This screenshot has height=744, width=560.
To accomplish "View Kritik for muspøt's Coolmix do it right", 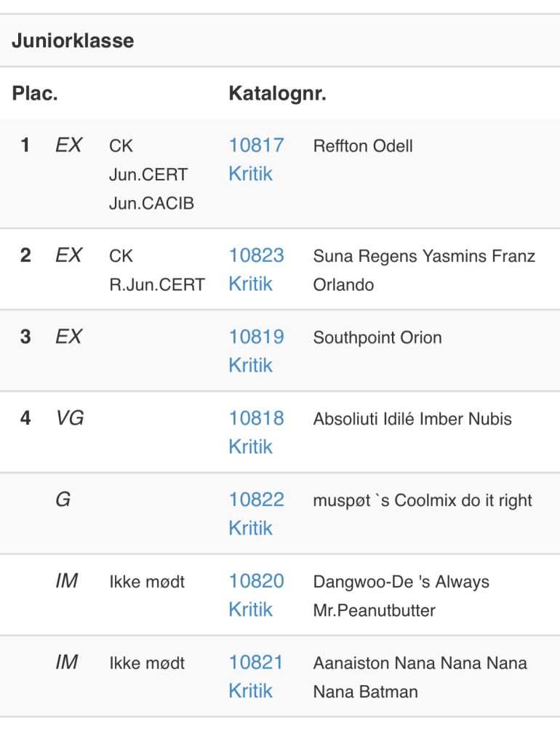I will pos(250,529).
